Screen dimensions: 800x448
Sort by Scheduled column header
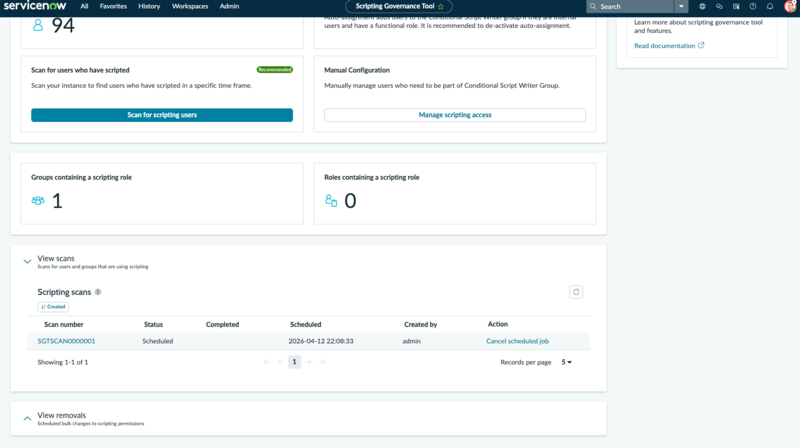[306, 325]
